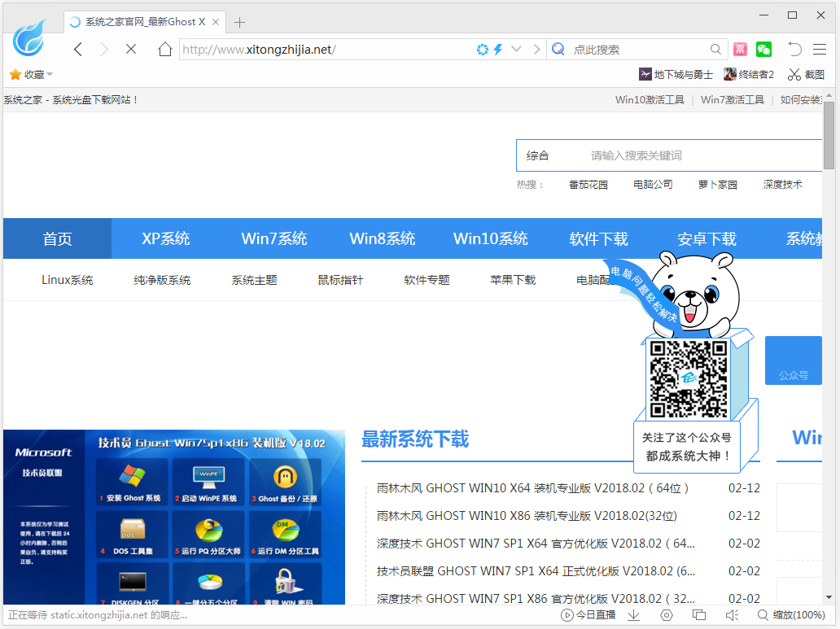
Task: Open the green WeChat extension icon
Action: tap(763, 50)
